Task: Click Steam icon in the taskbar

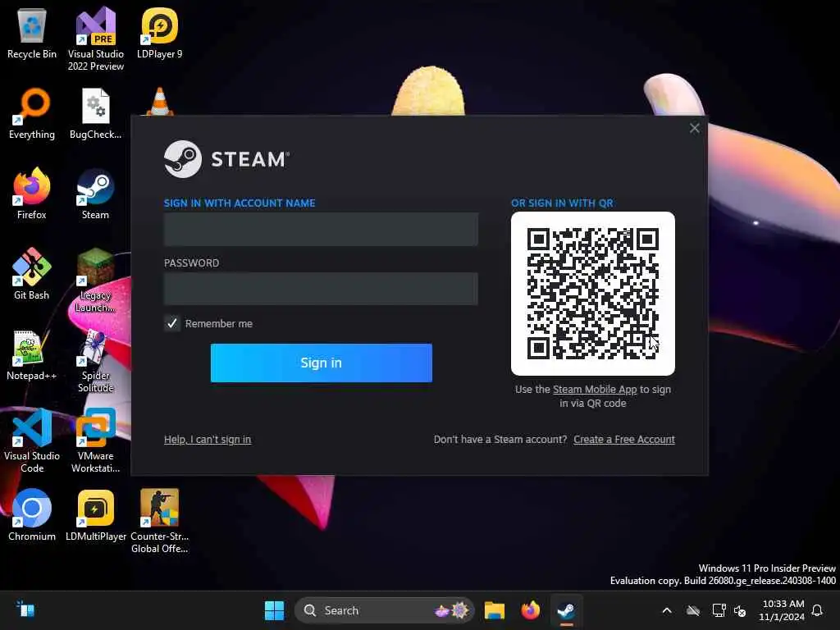Action: [566, 610]
